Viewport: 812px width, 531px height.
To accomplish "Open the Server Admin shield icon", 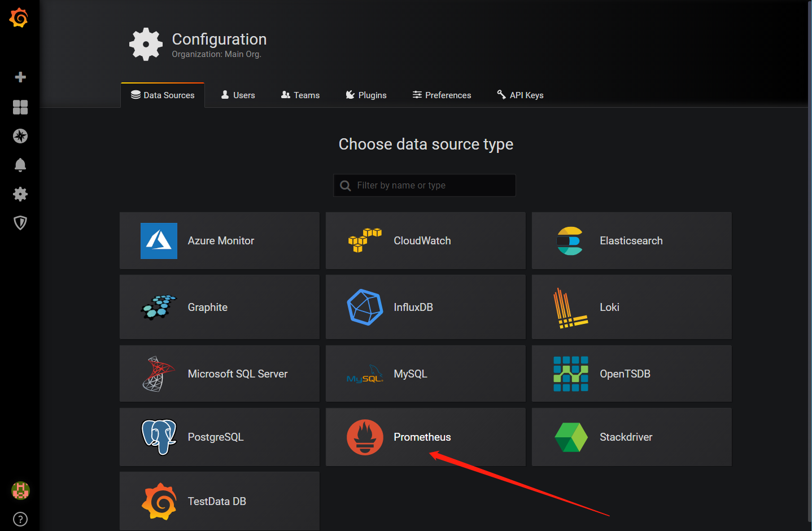I will coord(20,223).
